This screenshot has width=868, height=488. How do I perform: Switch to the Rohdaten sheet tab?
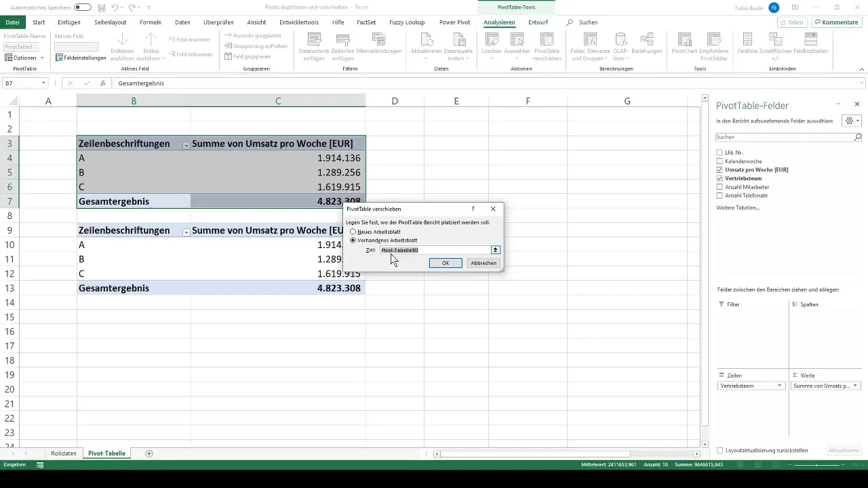(64, 453)
